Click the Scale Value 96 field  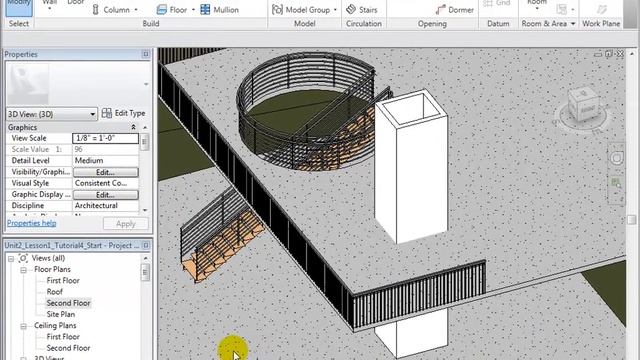click(105, 149)
